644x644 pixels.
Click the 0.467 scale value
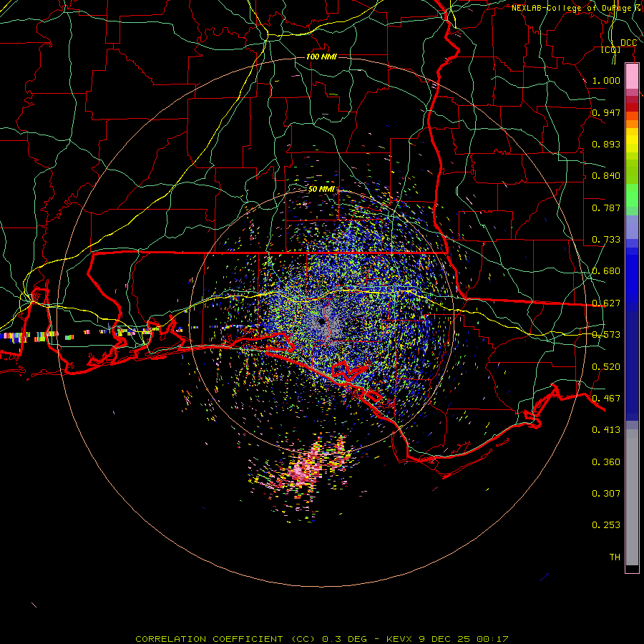point(606,399)
